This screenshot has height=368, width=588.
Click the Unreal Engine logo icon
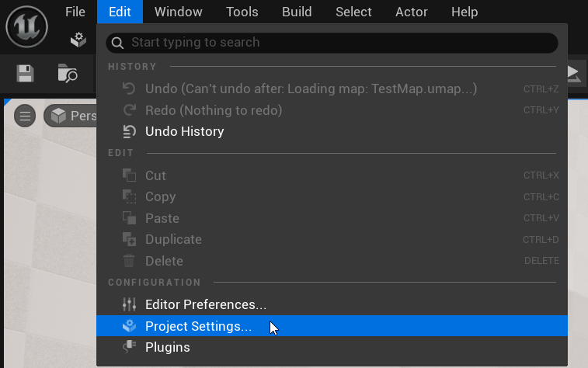point(26,26)
